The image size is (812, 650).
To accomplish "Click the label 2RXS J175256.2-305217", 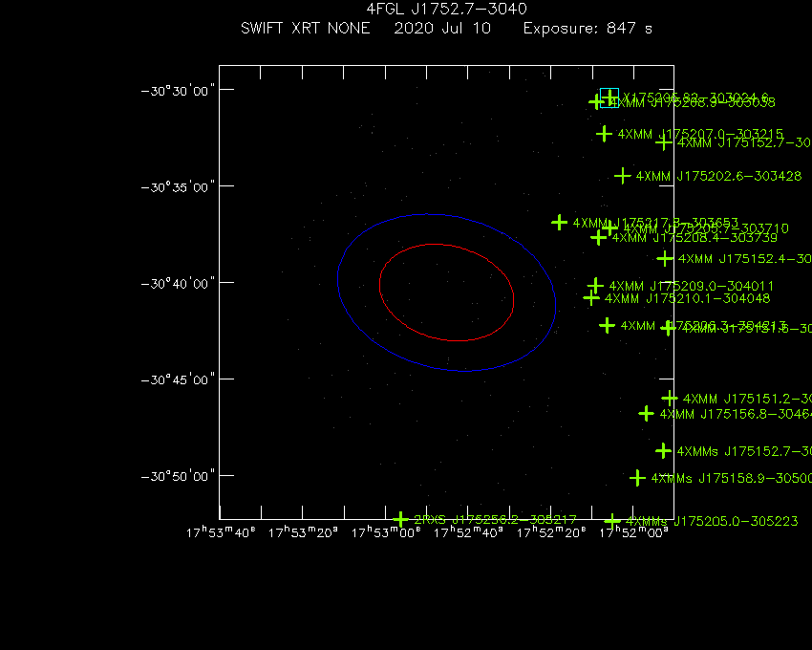I will pyautogui.click(x=495, y=520).
